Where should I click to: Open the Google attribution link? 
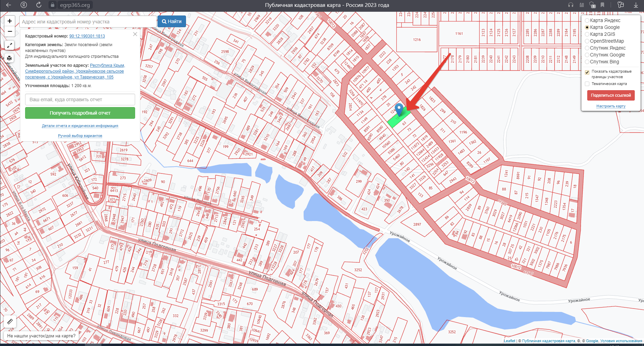pos(592,341)
